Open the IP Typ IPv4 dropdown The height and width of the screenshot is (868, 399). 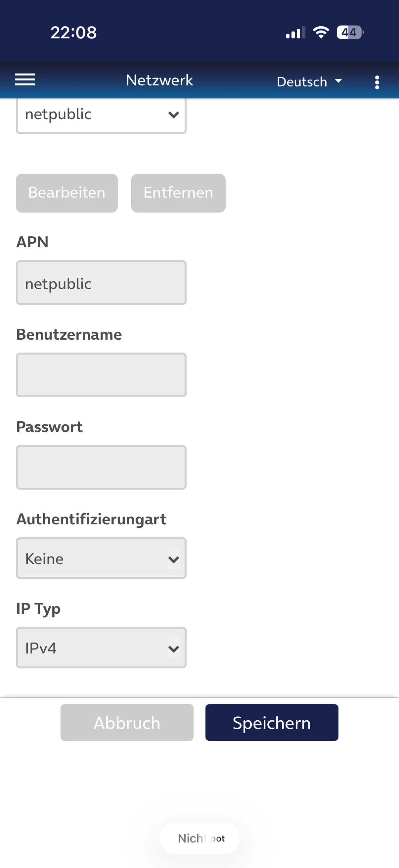pyautogui.click(x=101, y=647)
